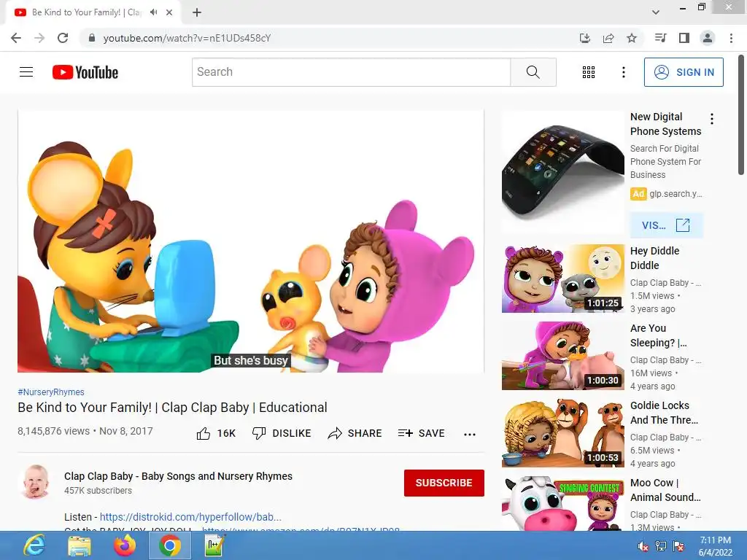Viewport: 747px width, 560px height.
Task: Open Chrome profile avatar menu
Action: pyautogui.click(x=708, y=38)
